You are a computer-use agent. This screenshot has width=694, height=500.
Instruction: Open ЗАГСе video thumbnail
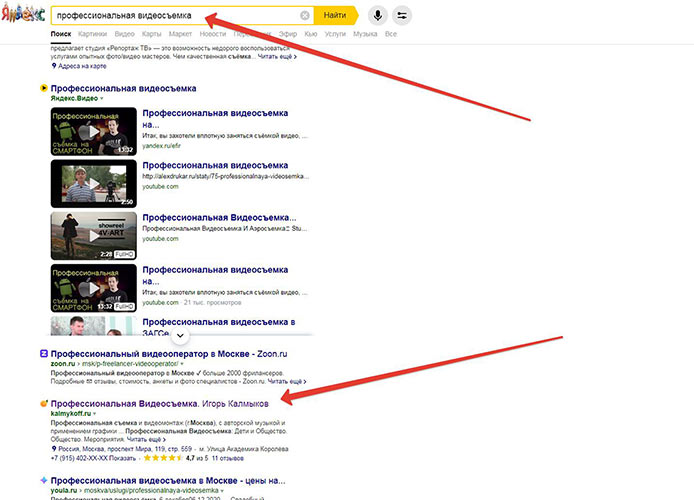point(94,326)
